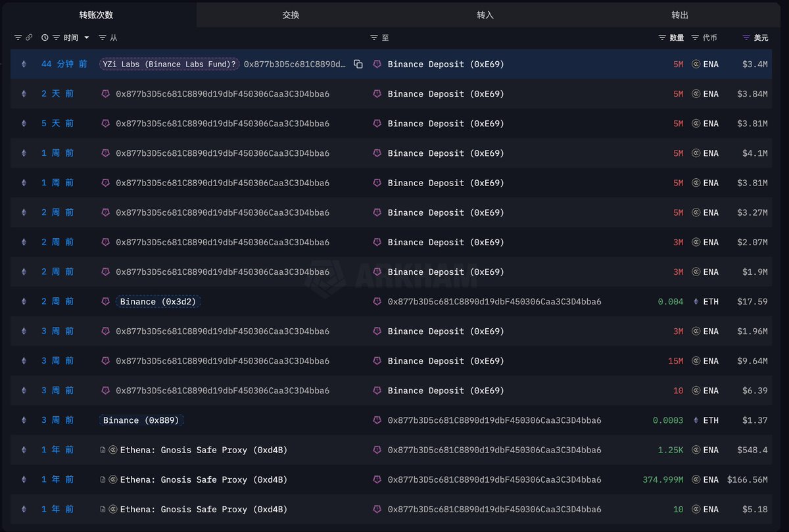
Task: Open the 5 天 前 transaction link
Action: pos(57,124)
